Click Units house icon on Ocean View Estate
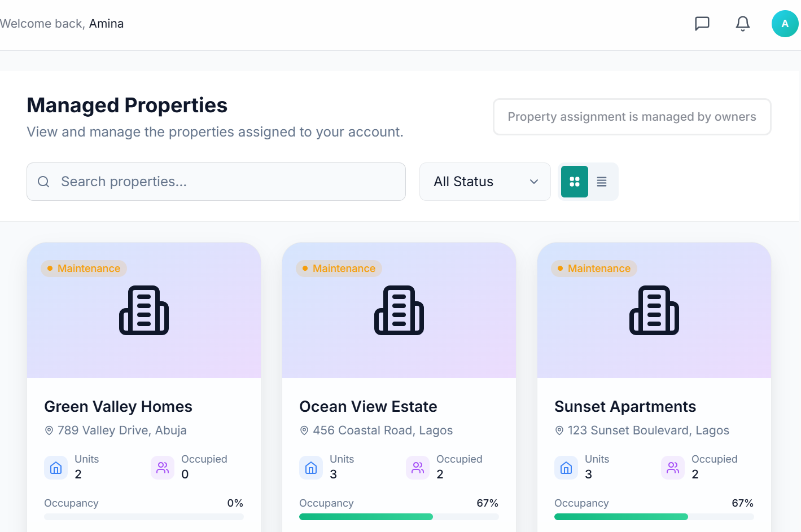 click(311, 468)
